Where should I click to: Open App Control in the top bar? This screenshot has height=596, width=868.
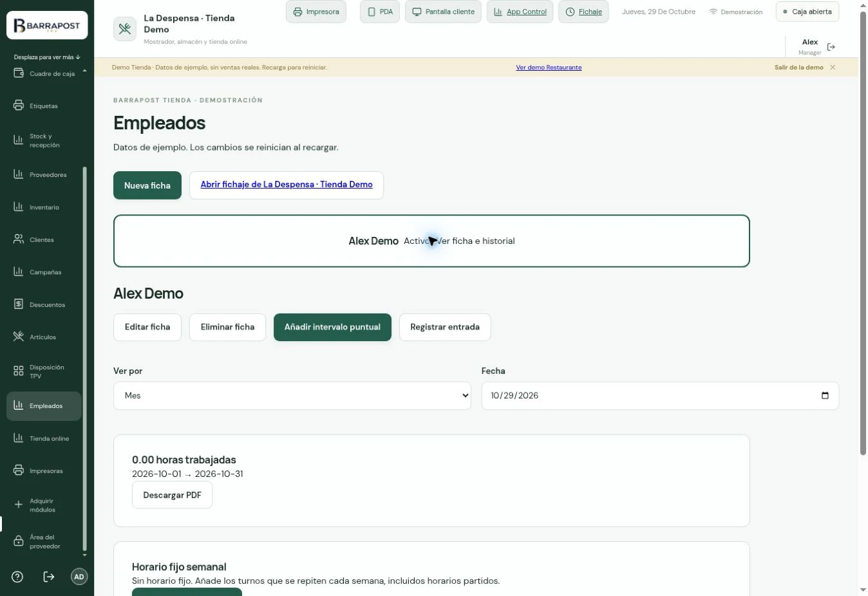(520, 12)
